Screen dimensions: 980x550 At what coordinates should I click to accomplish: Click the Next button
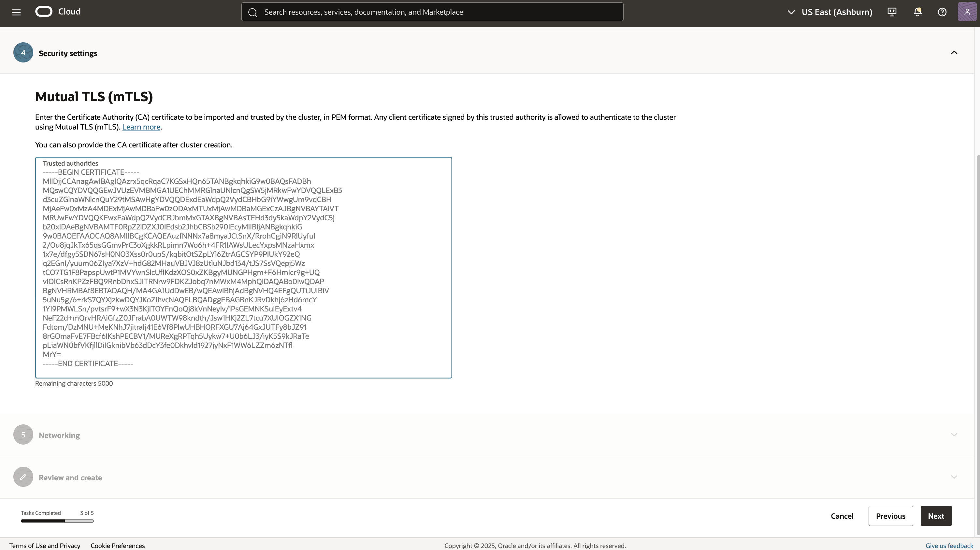pos(936,516)
